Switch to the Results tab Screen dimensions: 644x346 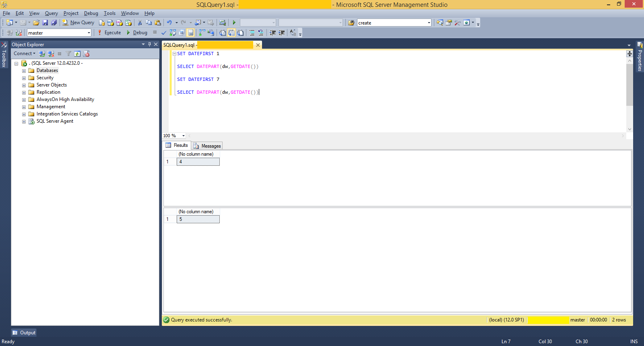click(x=177, y=145)
